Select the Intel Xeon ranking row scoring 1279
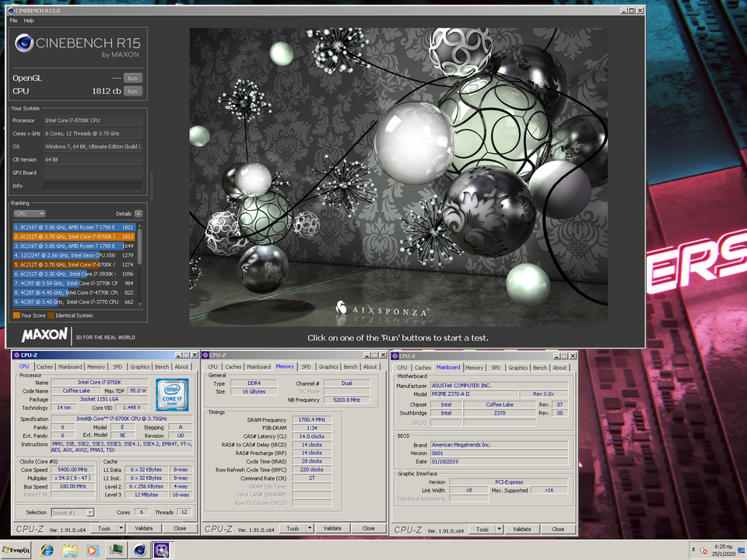The image size is (747, 560). coord(75,255)
